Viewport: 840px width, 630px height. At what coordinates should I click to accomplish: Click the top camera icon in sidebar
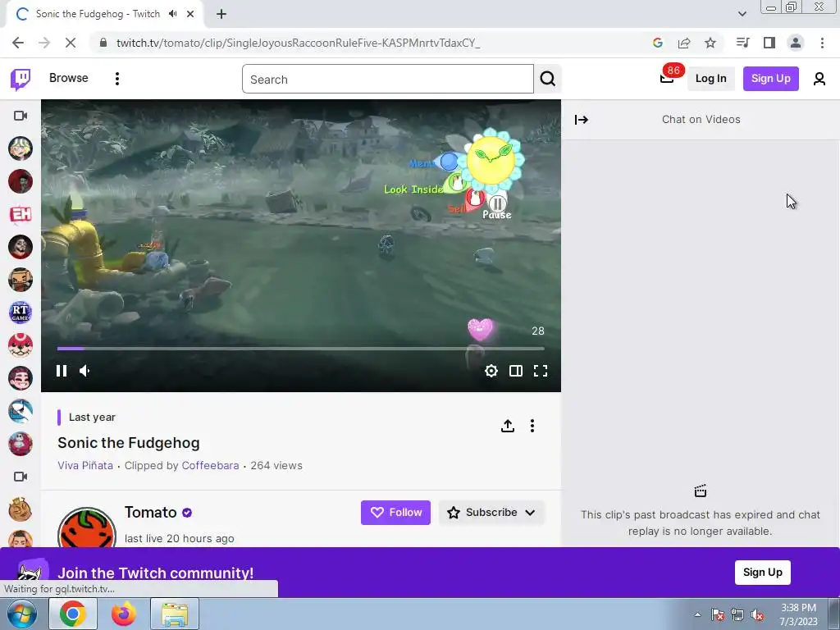pos(21,116)
